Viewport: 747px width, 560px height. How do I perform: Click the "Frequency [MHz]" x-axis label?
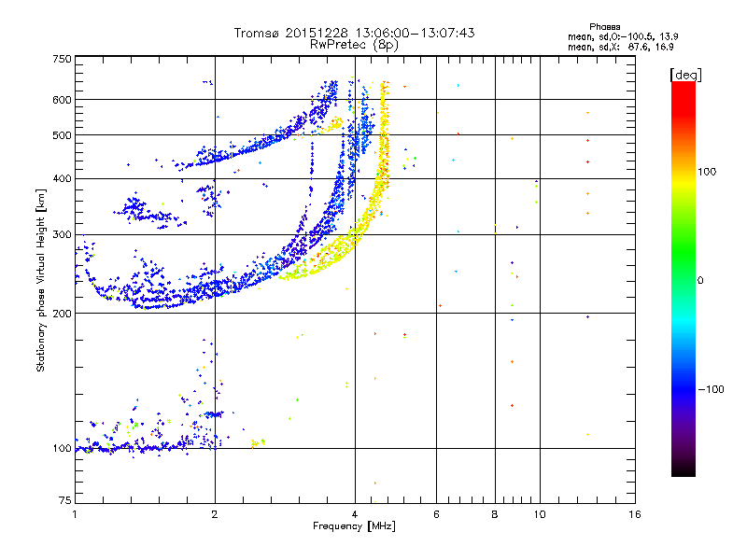point(354,526)
